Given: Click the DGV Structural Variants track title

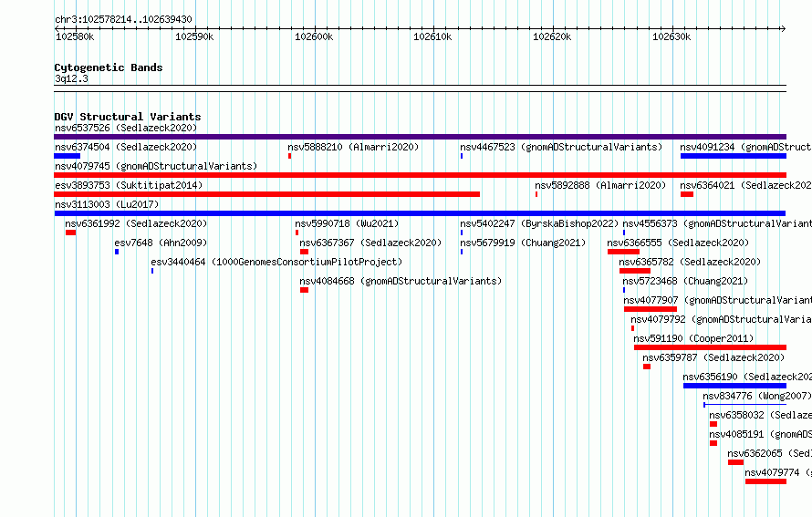Looking at the screenshot, I should tap(128, 117).
